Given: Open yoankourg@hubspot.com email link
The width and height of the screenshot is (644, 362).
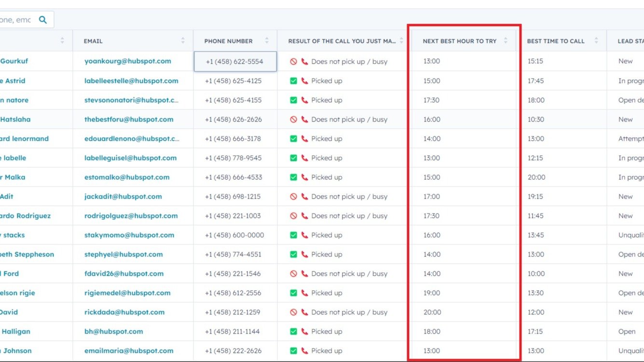Looking at the screenshot, I should (x=127, y=61).
